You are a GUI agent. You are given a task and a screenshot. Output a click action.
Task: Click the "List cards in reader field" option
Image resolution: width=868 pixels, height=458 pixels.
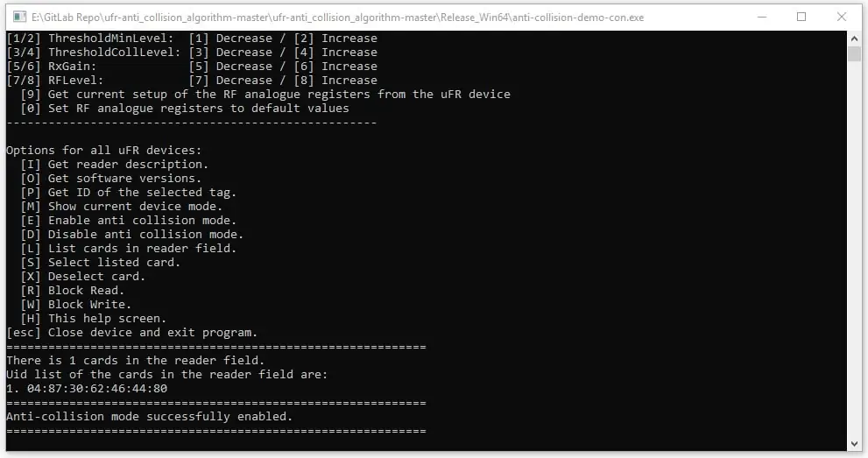129,249
